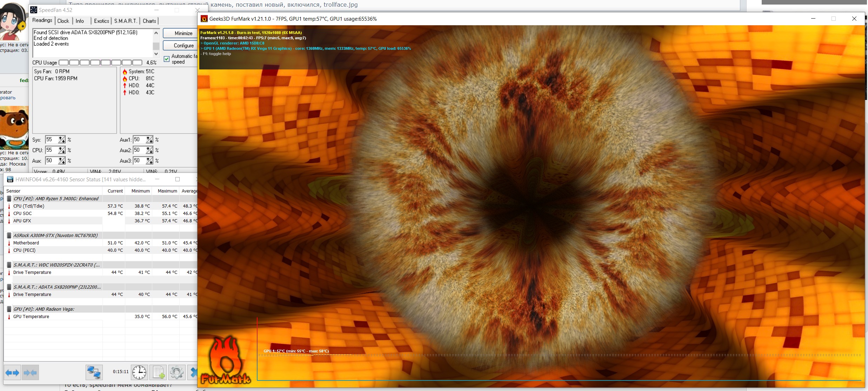Image resolution: width=868 pixels, height=391 pixels.
Task: Click HWiNFO log file plus icon
Action: (158, 372)
